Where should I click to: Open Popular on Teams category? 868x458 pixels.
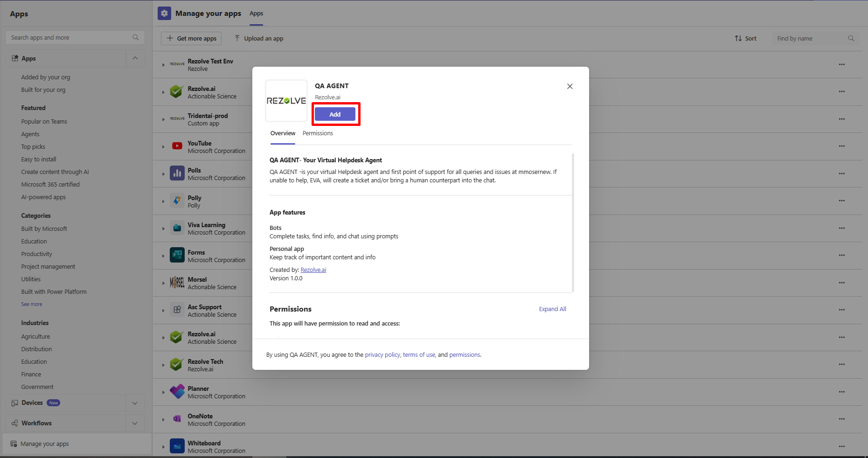tap(44, 122)
